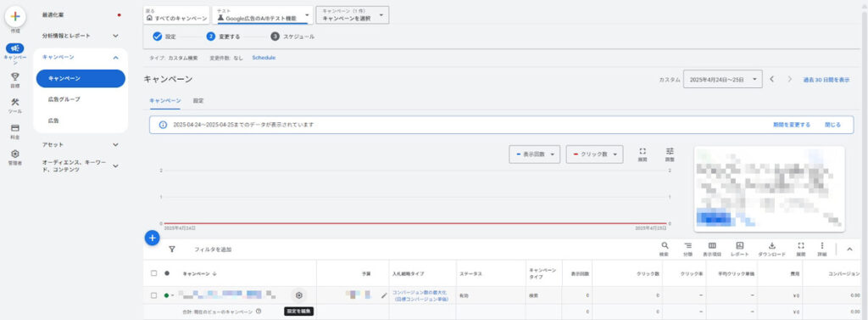Click the chart 展開 fullscreen icon

tap(643, 151)
